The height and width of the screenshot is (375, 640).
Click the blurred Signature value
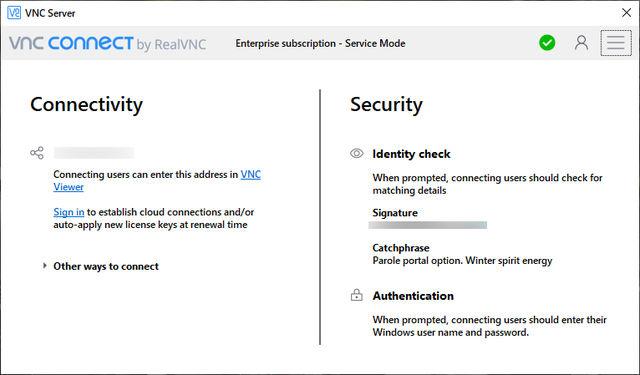pos(427,225)
